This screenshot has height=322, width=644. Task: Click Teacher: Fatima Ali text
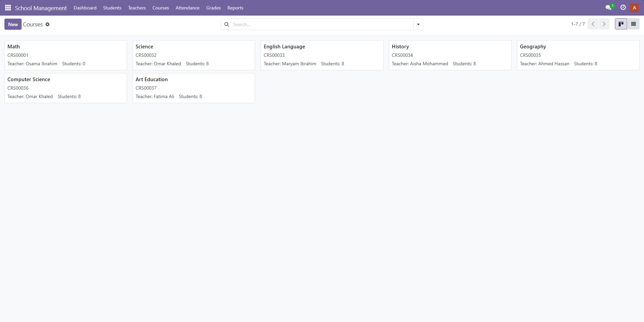pos(155,96)
